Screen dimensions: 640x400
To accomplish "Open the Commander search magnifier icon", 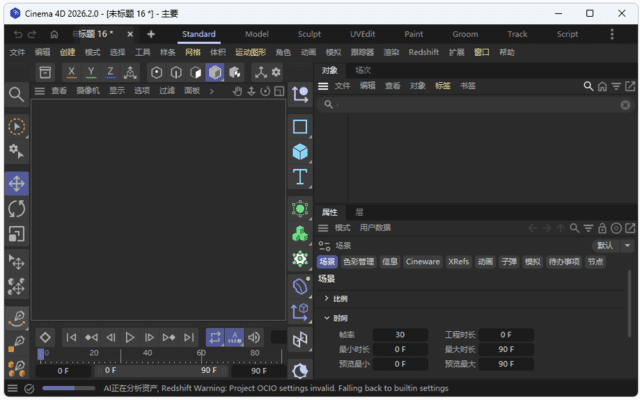I will coord(16,94).
